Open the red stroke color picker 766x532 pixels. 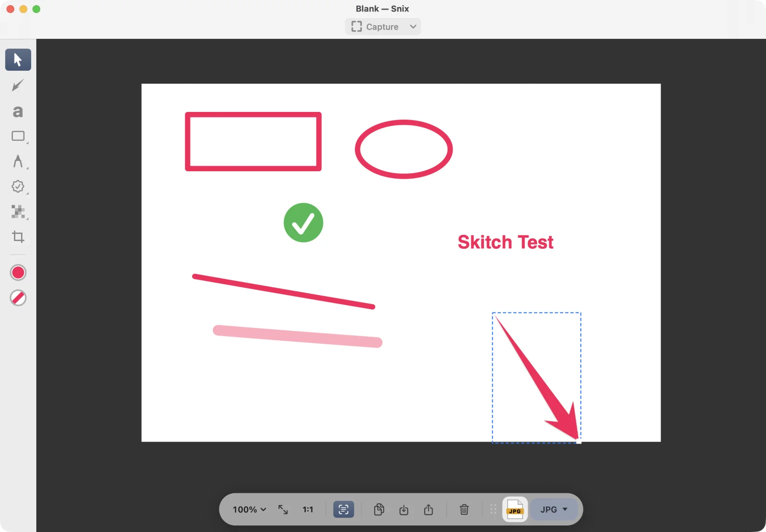pyautogui.click(x=18, y=273)
